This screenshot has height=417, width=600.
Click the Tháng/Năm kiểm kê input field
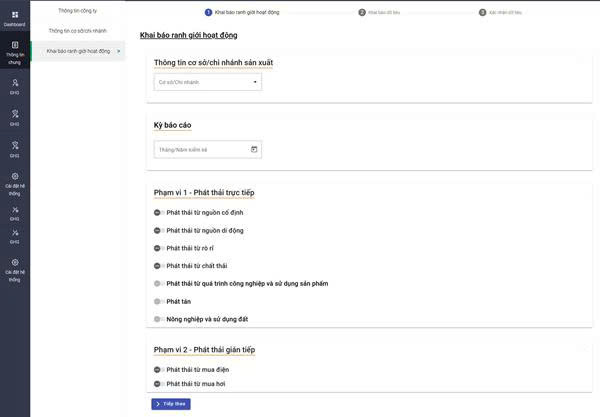200,149
